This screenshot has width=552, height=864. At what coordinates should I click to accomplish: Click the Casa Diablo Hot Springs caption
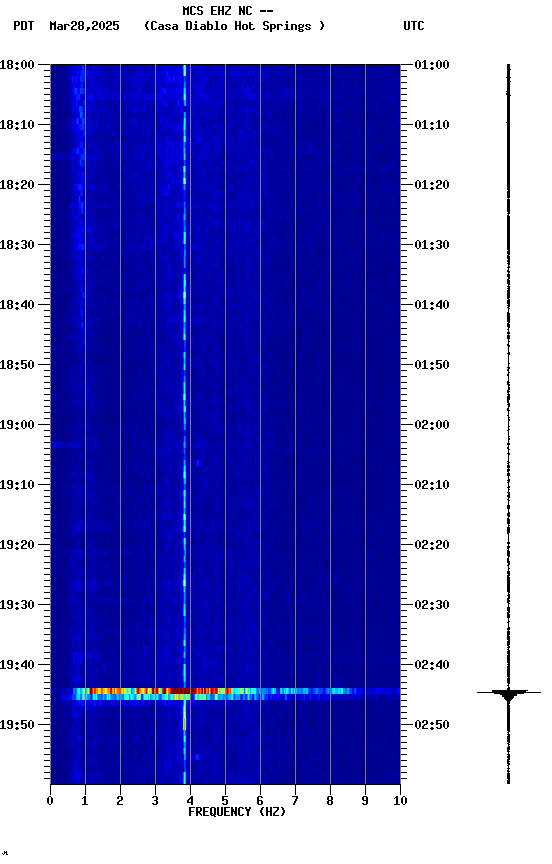click(x=234, y=26)
